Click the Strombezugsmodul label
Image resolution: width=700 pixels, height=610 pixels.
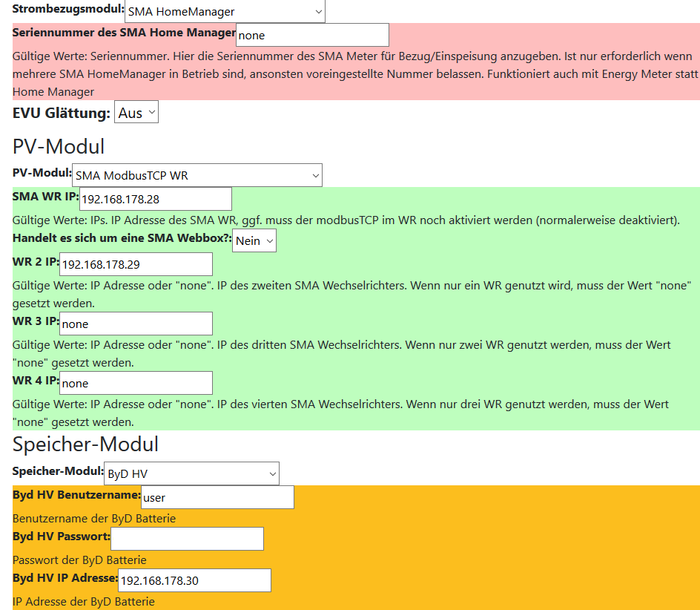click(x=68, y=8)
